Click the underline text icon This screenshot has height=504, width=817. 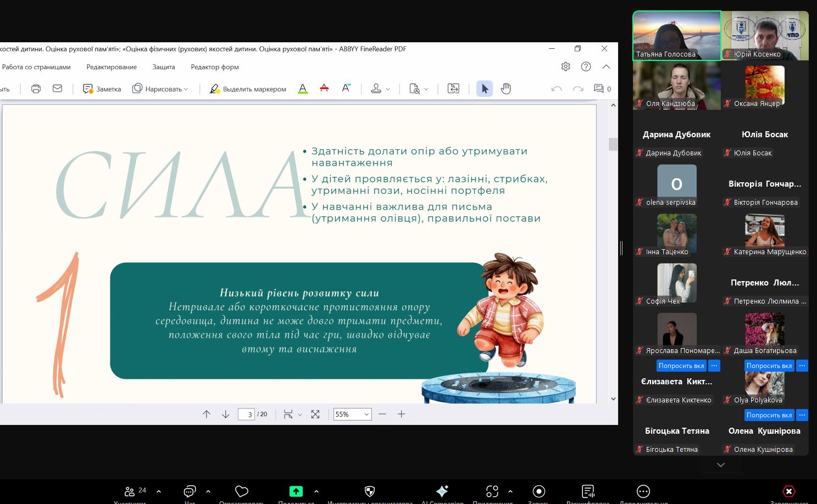pos(303,89)
